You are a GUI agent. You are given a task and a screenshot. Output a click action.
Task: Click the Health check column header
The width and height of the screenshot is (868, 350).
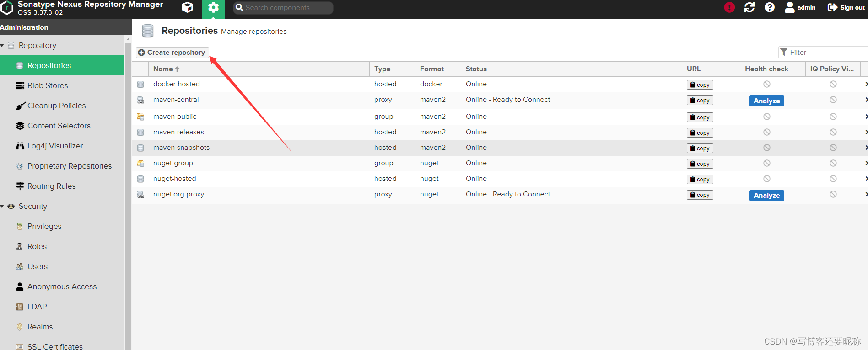766,69
